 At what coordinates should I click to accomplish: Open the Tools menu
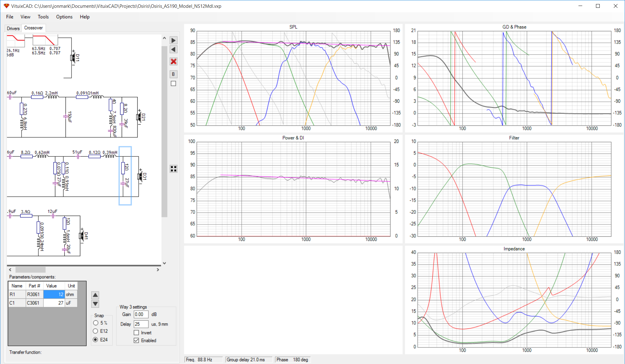click(43, 17)
